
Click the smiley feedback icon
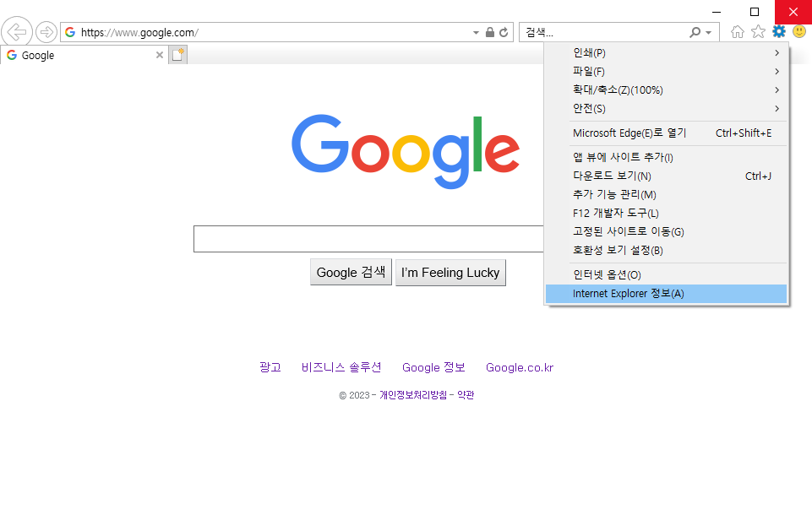[799, 32]
